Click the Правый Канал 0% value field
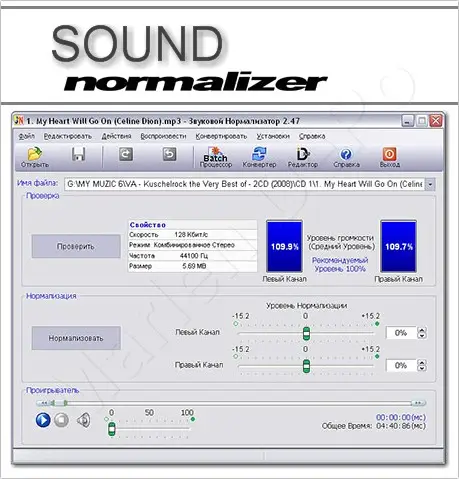Screen dimensions: 459x479 click(x=401, y=365)
